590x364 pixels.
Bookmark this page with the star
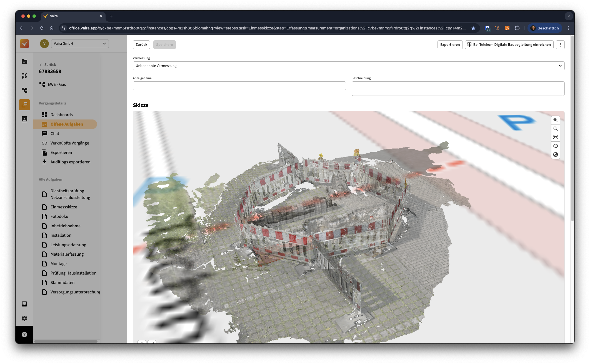(x=473, y=28)
